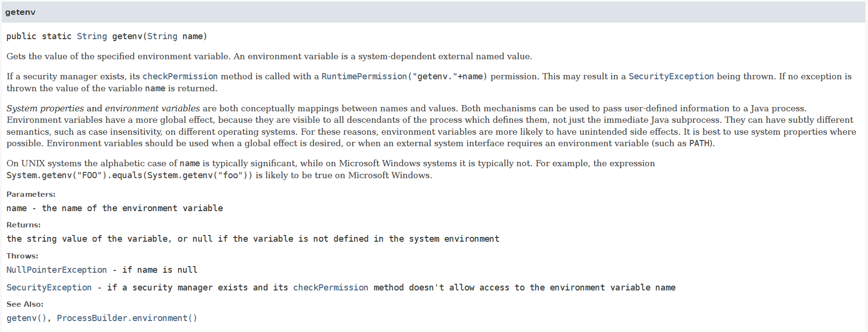
Task: Open the ProcessBuilder.environment() link
Action: (x=126, y=318)
